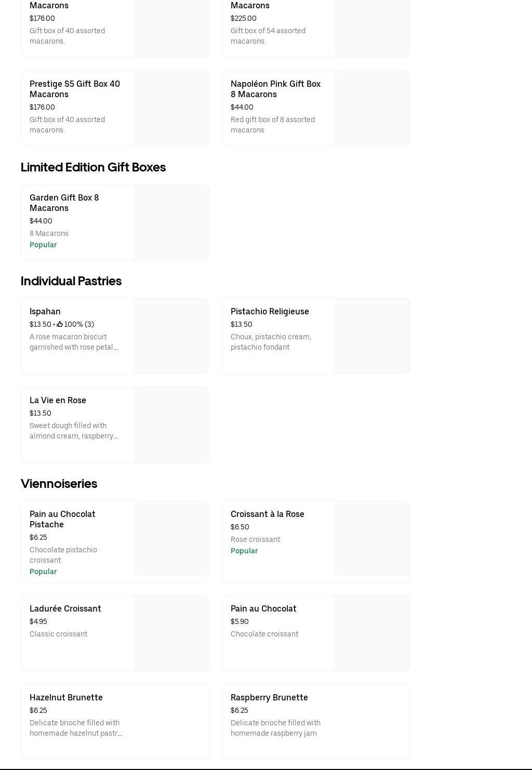Screen dimensions: 532x770
Task: Click the Raspberry Brunette image thumbnail
Action: [x=372, y=722]
